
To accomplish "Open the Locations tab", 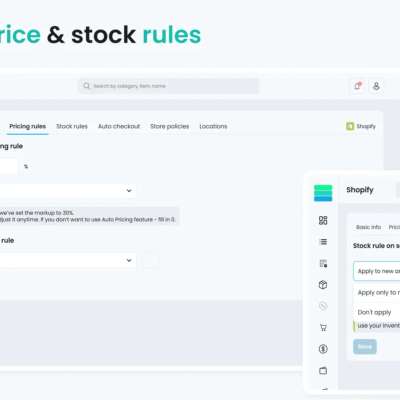I will pos(213,126).
